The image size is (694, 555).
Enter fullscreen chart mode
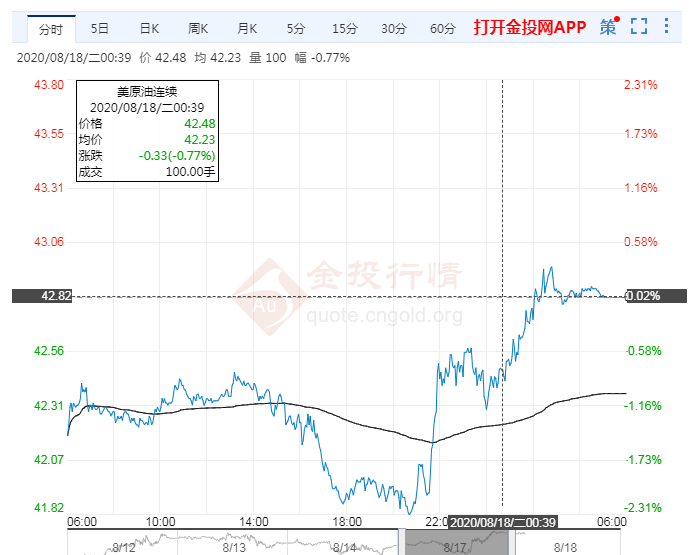640,27
